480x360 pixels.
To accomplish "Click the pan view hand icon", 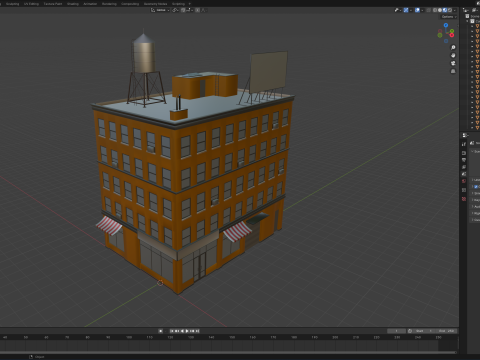I will (x=453, y=55).
